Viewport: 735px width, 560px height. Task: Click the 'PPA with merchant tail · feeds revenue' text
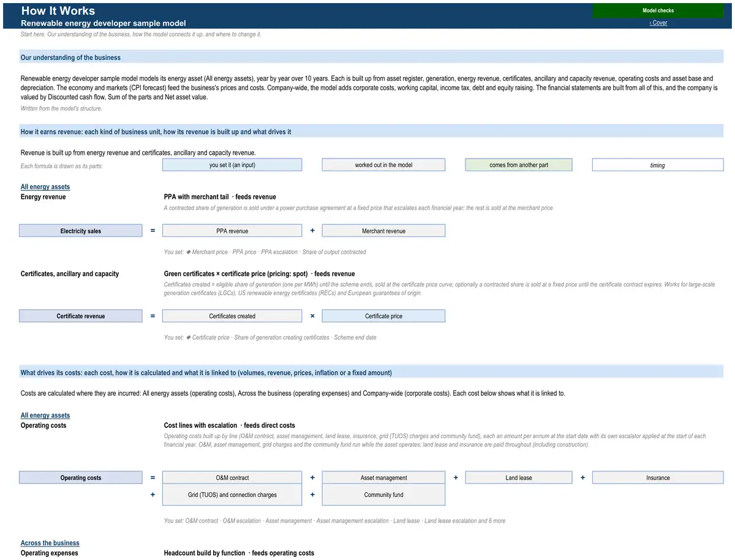[220, 197]
